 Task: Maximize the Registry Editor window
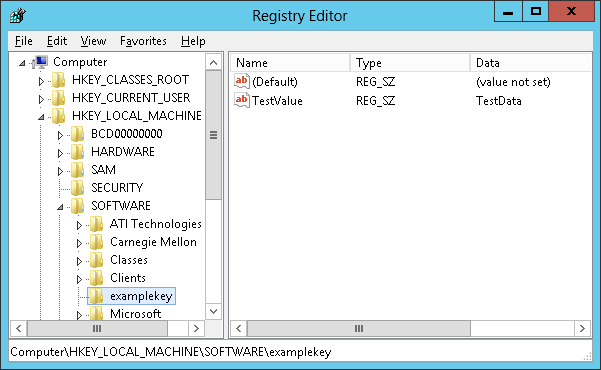coord(535,11)
